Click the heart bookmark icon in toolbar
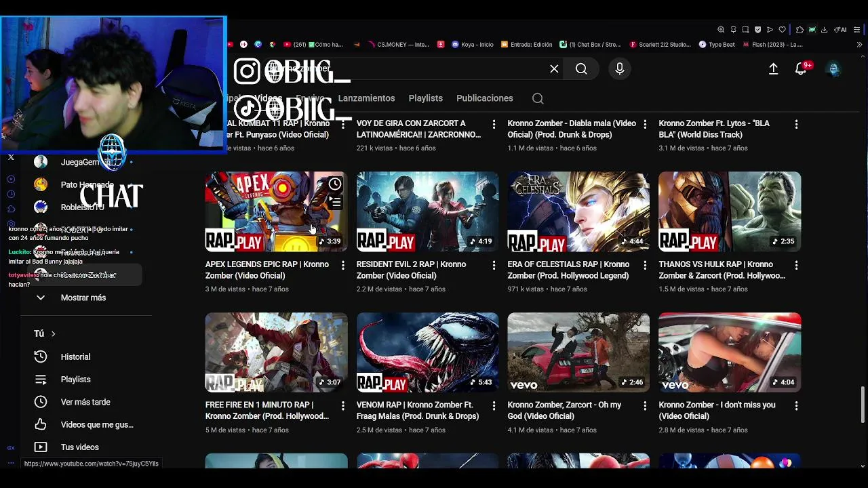The height and width of the screenshot is (488, 868). pos(783,30)
